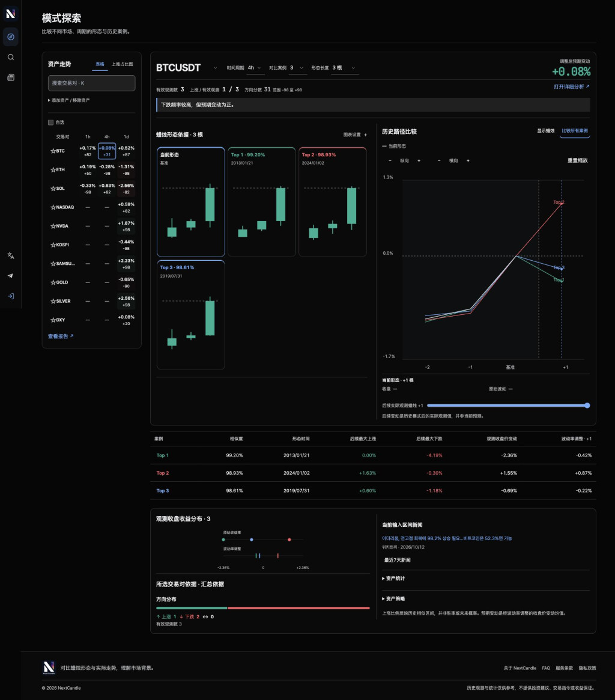The height and width of the screenshot is (700, 615).
Task: Decrease 横向 zoom with the minus button
Action: tap(439, 160)
